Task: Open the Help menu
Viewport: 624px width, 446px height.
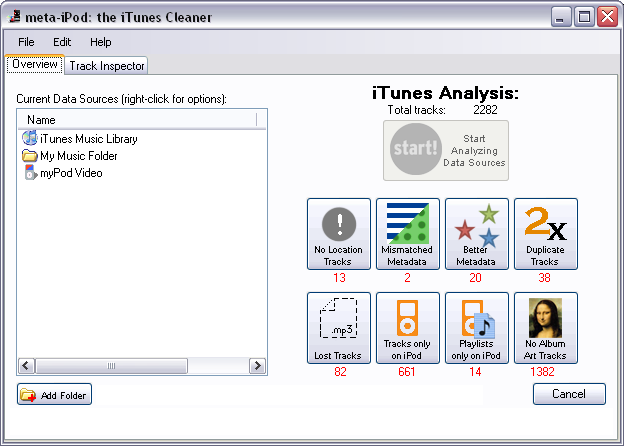Action: (101, 42)
